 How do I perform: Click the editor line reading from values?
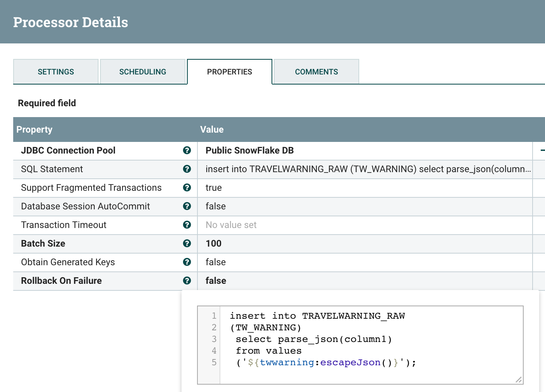268,351
